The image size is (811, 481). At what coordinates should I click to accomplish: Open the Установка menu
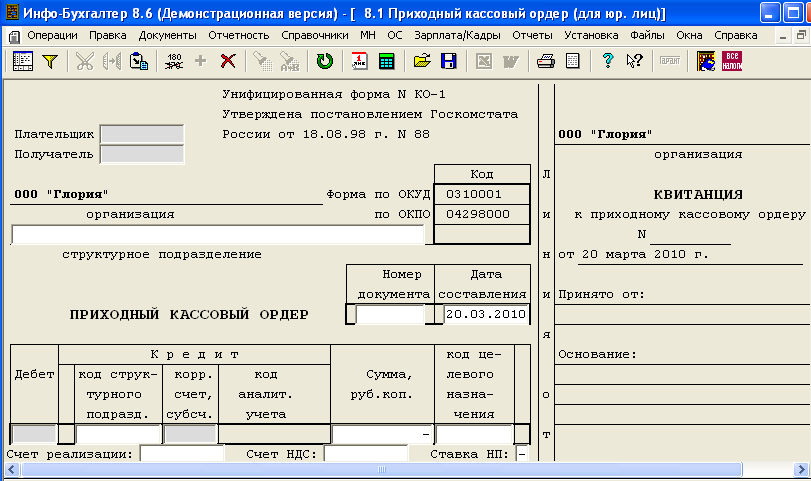(591, 35)
